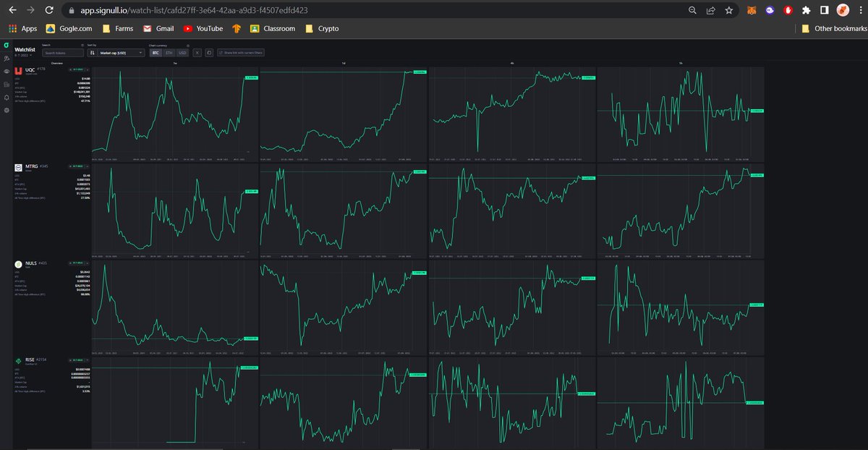868x450 pixels.
Task: Bookmark this page with the star icon
Action: pos(728,10)
